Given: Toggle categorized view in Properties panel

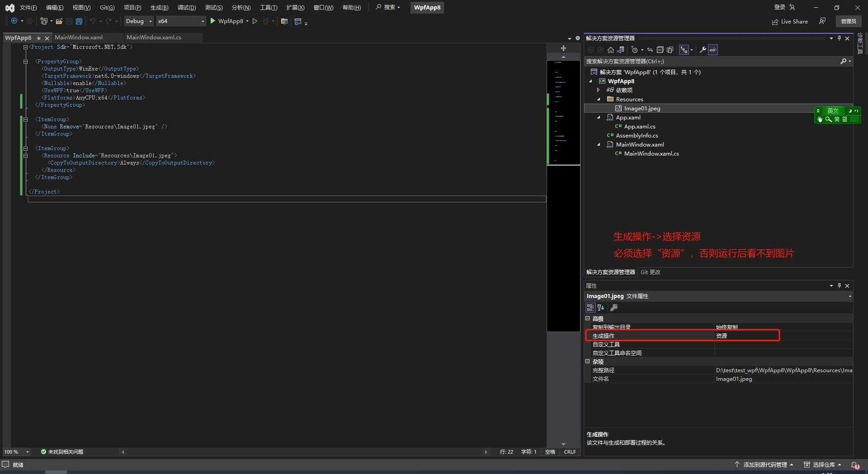Looking at the screenshot, I should (590, 308).
